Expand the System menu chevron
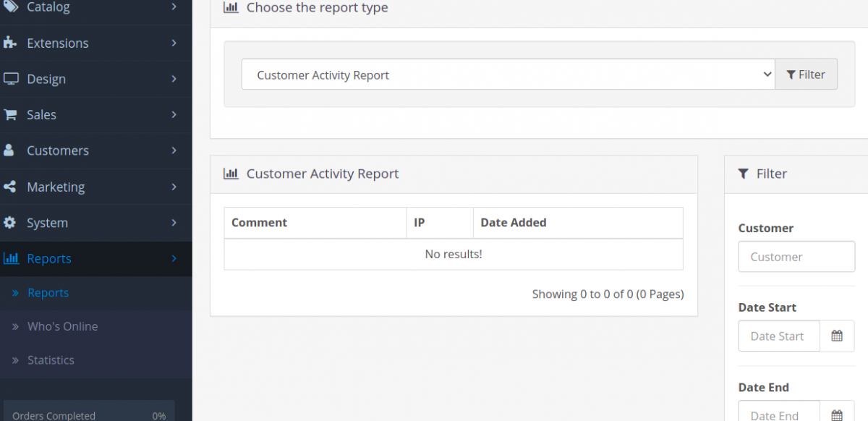868x421 pixels. (174, 223)
